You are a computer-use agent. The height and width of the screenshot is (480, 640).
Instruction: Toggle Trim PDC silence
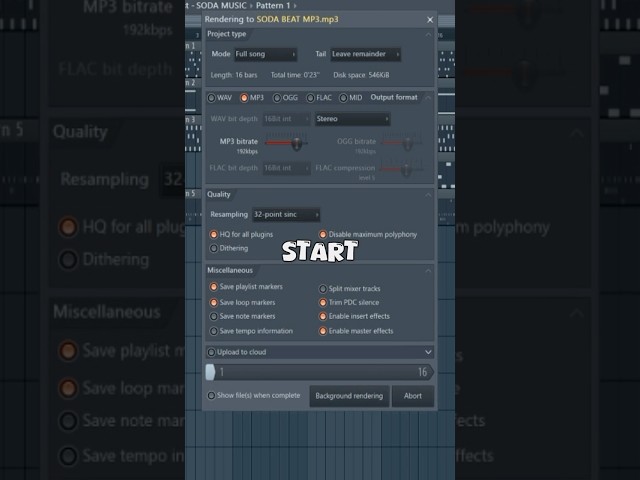pyautogui.click(x=323, y=302)
